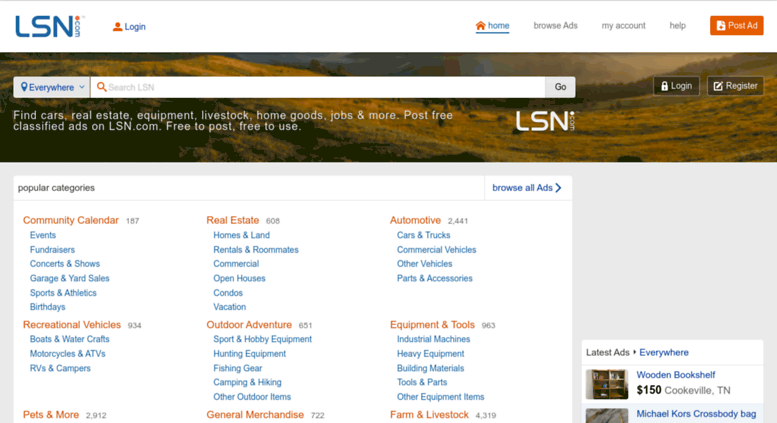The width and height of the screenshot is (777, 423).
Task: Open the General Merchandise category
Action: point(255,415)
